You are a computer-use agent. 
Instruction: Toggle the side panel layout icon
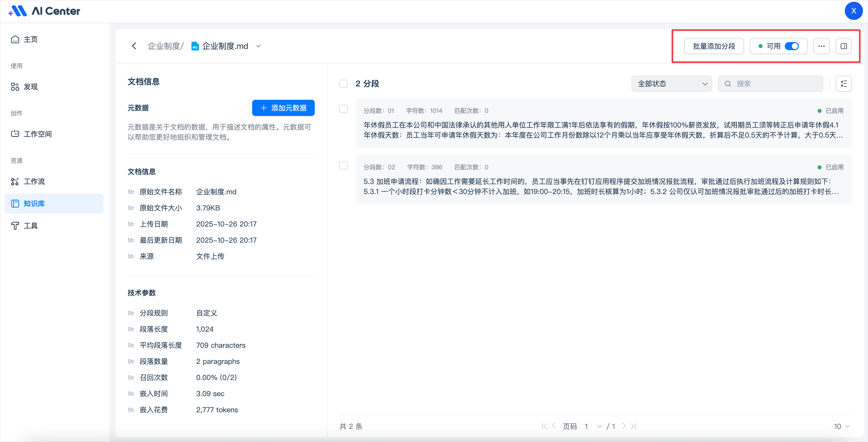tap(843, 46)
